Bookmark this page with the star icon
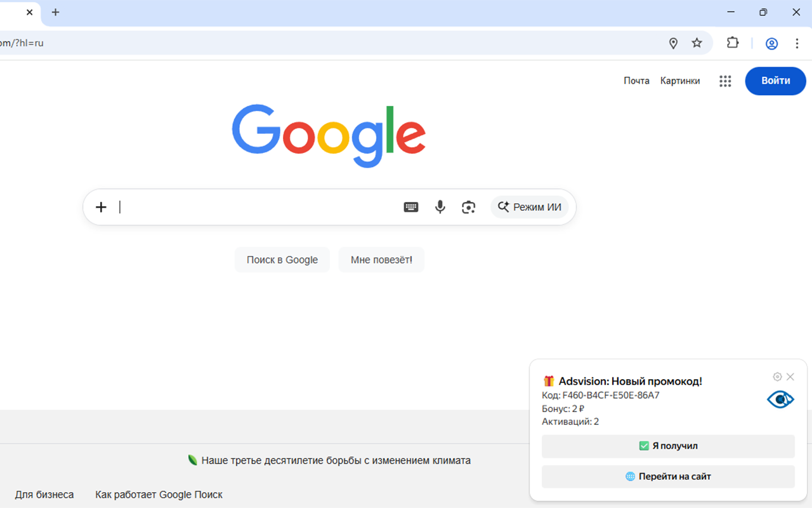Image resolution: width=812 pixels, height=508 pixels. click(697, 43)
